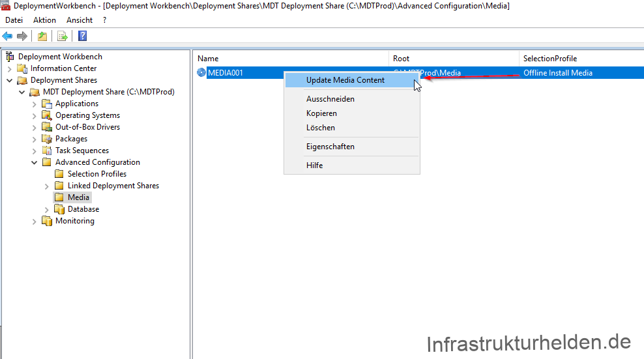Select the Database tree label

pos(83,209)
